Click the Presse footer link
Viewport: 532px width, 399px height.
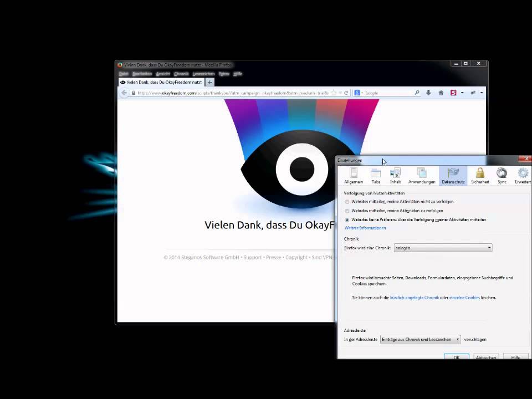(x=273, y=258)
